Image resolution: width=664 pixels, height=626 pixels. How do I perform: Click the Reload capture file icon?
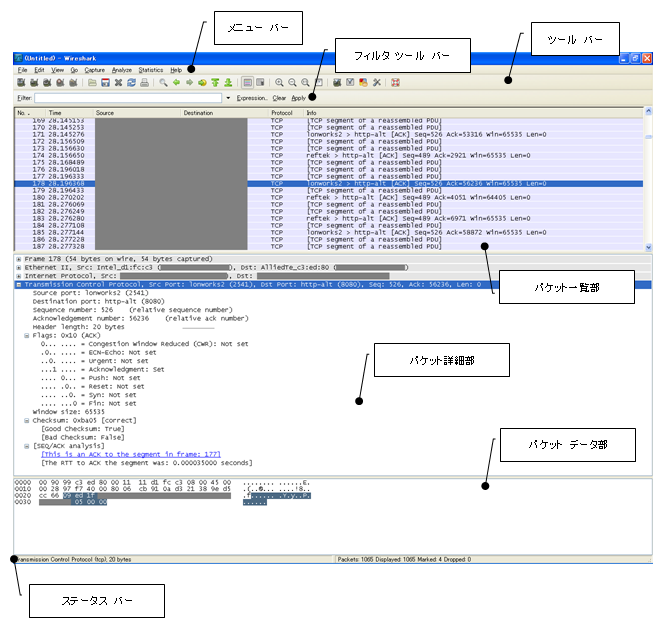click(132, 83)
